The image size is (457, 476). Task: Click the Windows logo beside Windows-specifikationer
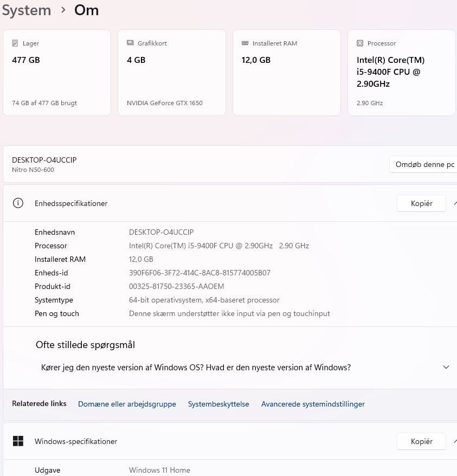18,441
